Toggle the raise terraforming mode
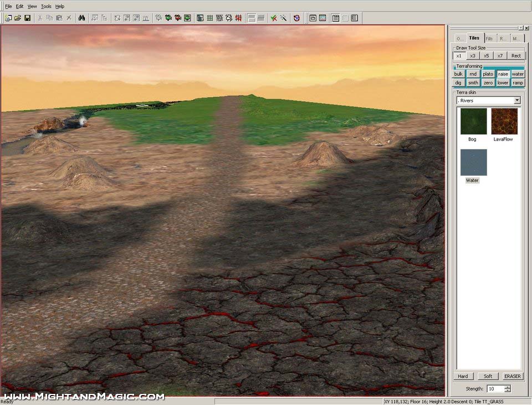This screenshot has height=405, width=532. click(x=503, y=74)
